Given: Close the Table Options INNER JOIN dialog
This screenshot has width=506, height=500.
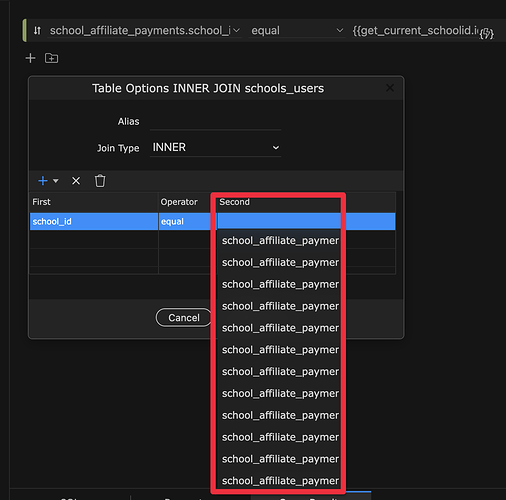Looking at the screenshot, I should tap(390, 88).
